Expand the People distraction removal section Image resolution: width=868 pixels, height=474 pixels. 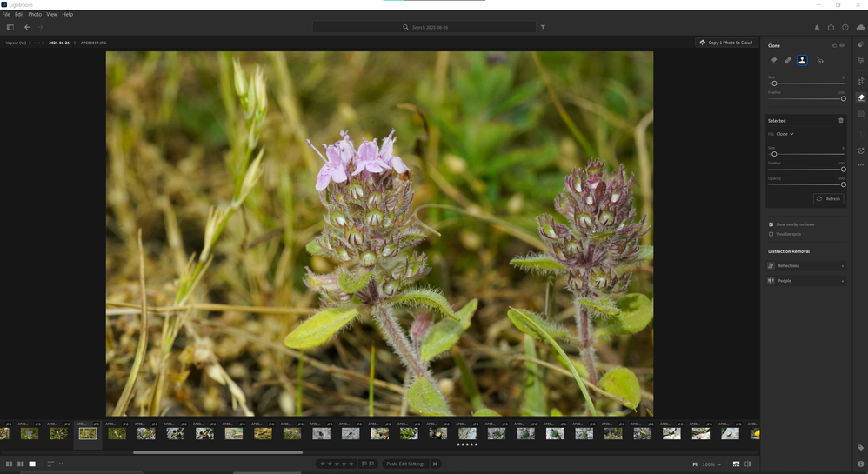pyautogui.click(x=806, y=281)
